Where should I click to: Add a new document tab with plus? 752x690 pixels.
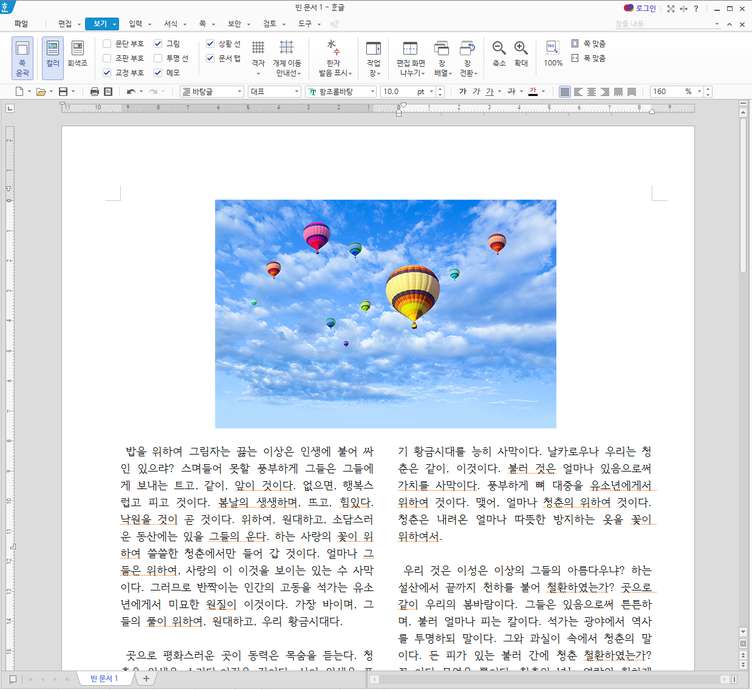(x=146, y=678)
